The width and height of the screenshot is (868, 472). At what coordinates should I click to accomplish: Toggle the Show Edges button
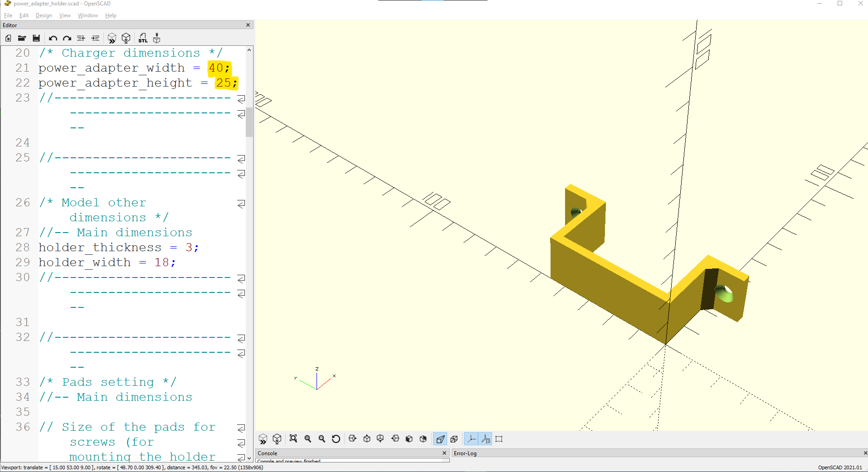point(499,439)
